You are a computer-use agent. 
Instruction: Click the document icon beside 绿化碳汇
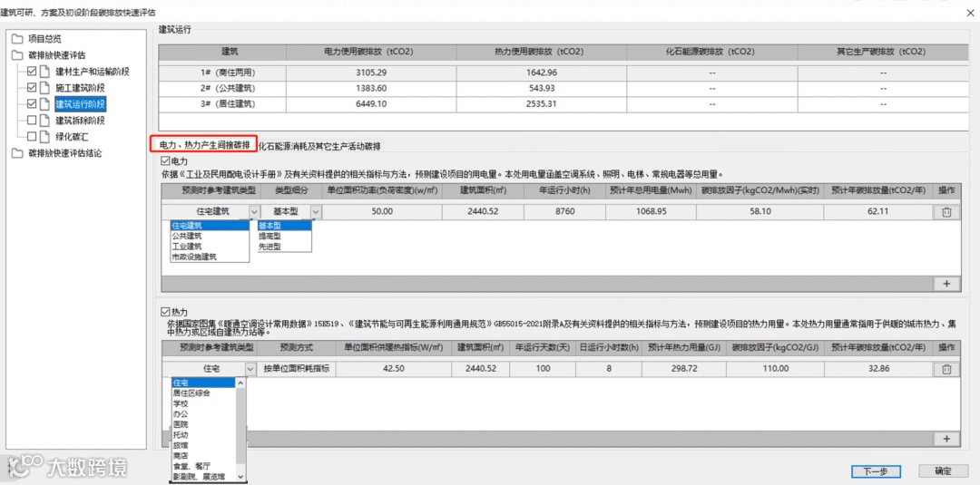(x=45, y=136)
